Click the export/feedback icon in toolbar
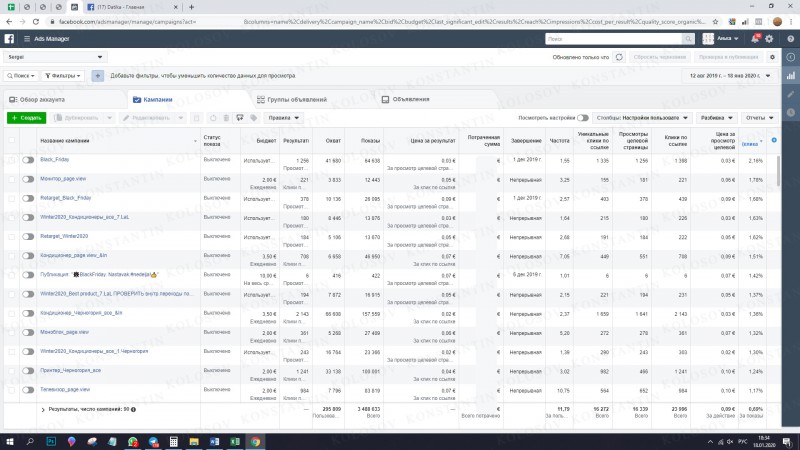This screenshot has width=800, height=450. [240, 118]
